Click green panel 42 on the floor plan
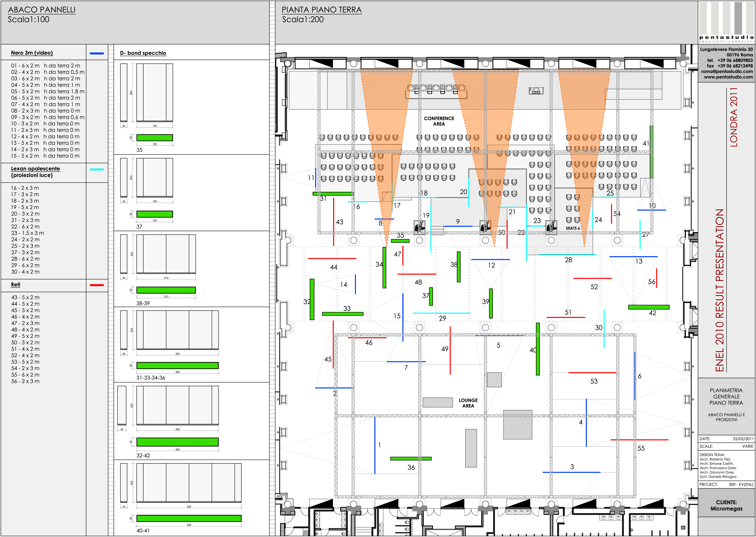 click(649, 307)
